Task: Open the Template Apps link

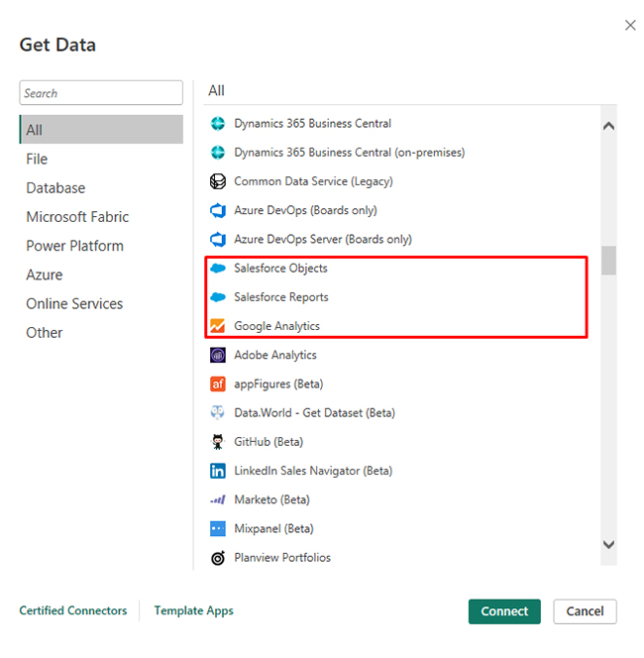Action: click(x=194, y=610)
